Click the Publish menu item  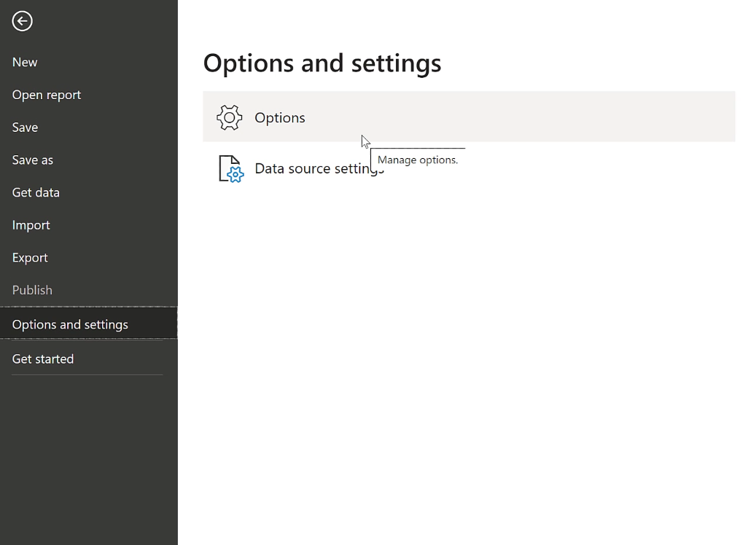(32, 290)
